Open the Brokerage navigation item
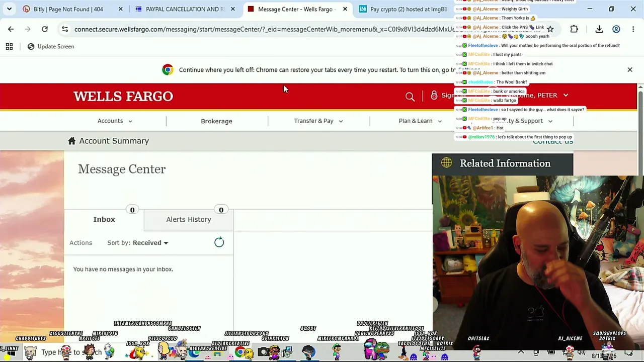Image resolution: width=644 pixels, height=362 pixels. pos(216,121)
